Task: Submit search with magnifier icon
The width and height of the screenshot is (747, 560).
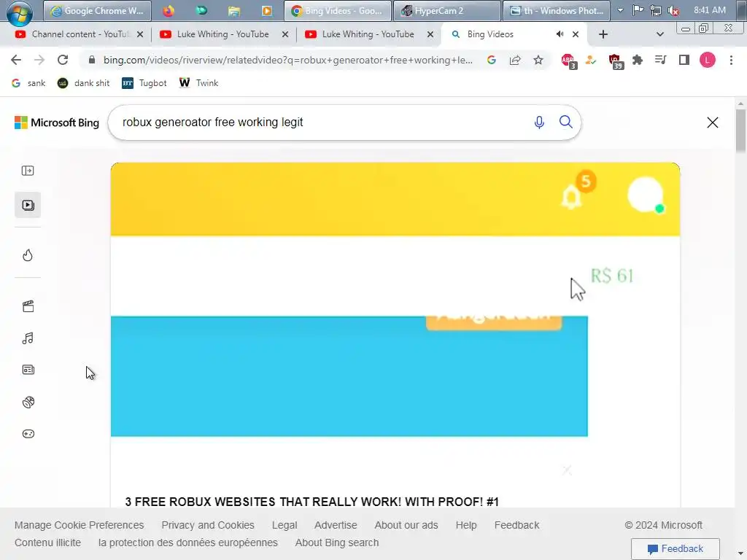Action: click(x=566, y=122)
